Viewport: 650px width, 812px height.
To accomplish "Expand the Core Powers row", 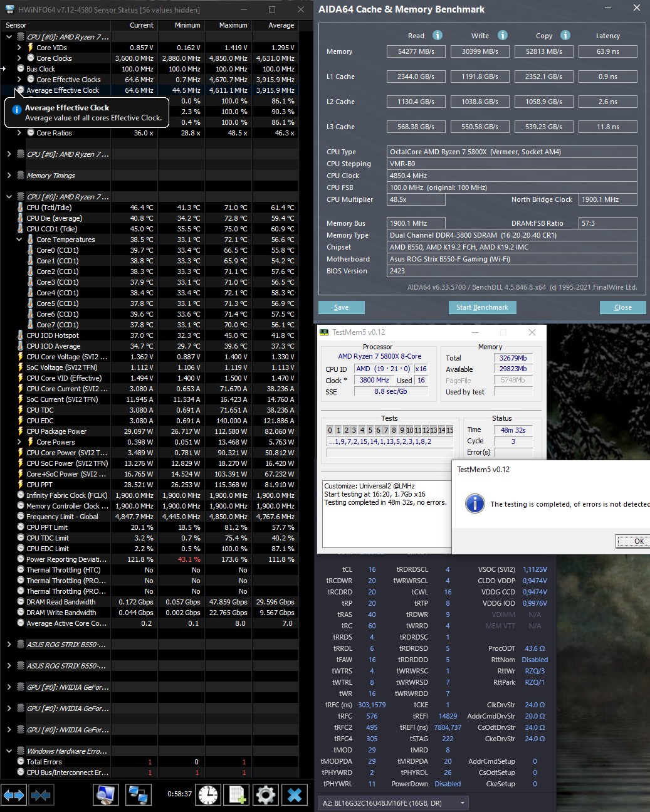I will click(19, 442).
